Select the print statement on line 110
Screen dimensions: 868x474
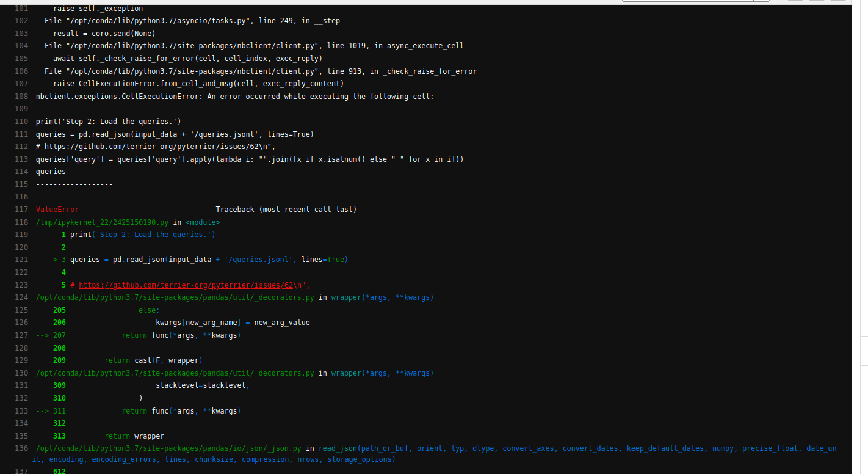pyautogui.click(x=107, y=121)
